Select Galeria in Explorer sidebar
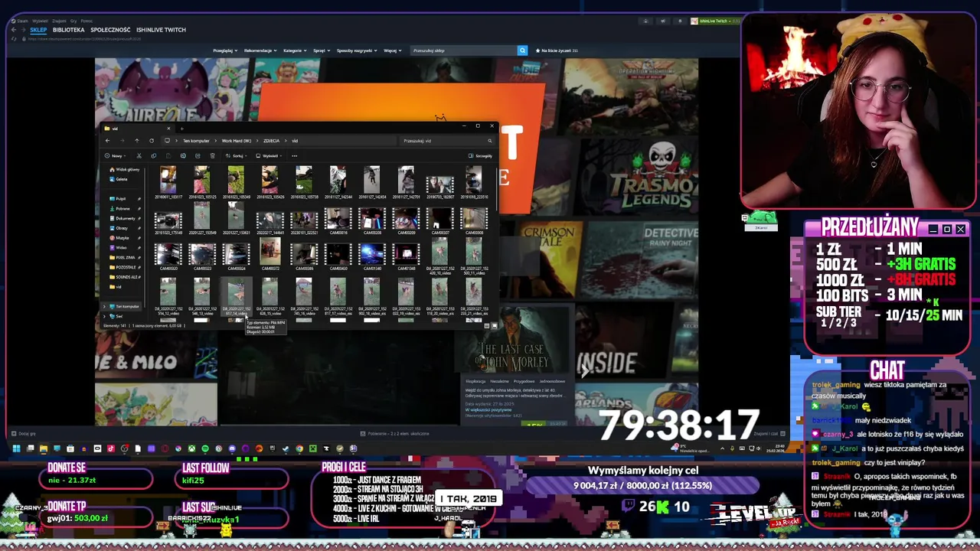The height and width of the screenshot is (551, 980). click(119, 179)
